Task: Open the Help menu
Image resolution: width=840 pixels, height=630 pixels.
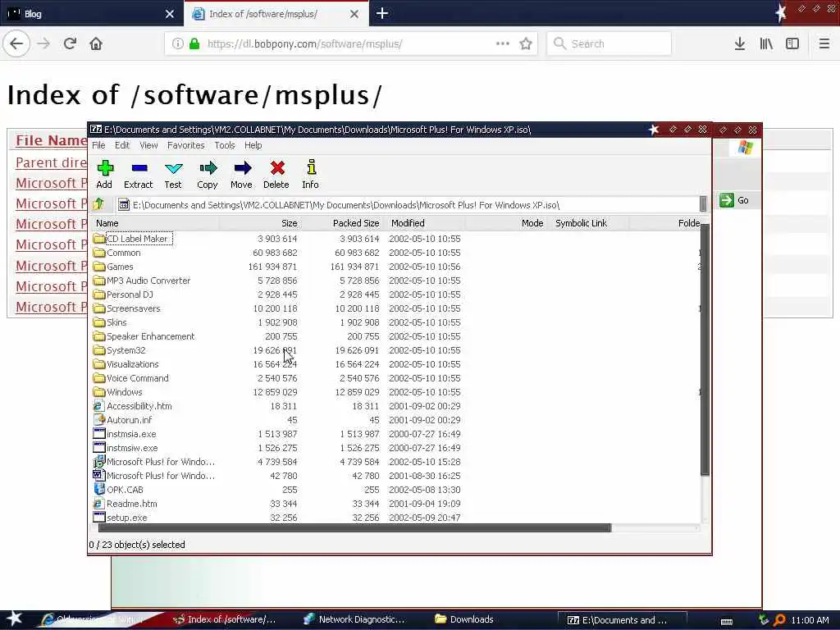Action: coord(253,145)
